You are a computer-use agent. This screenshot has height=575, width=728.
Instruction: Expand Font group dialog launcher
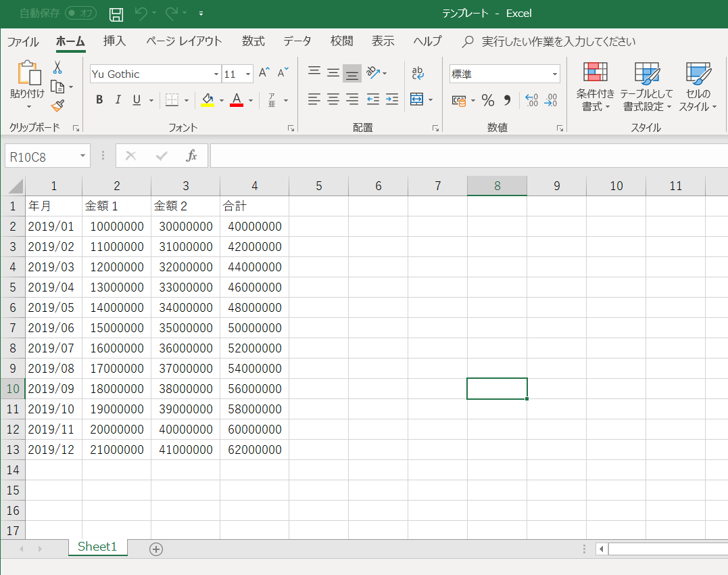[291, 128]
